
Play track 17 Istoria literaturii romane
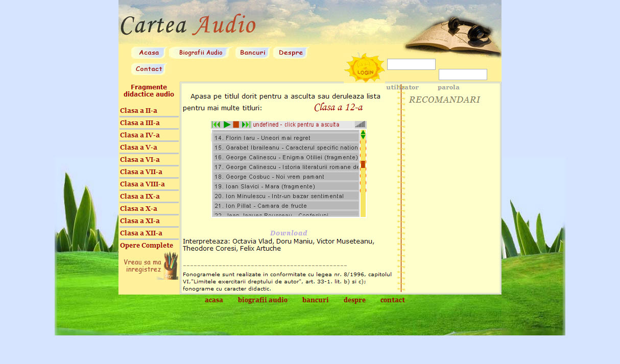286,167
